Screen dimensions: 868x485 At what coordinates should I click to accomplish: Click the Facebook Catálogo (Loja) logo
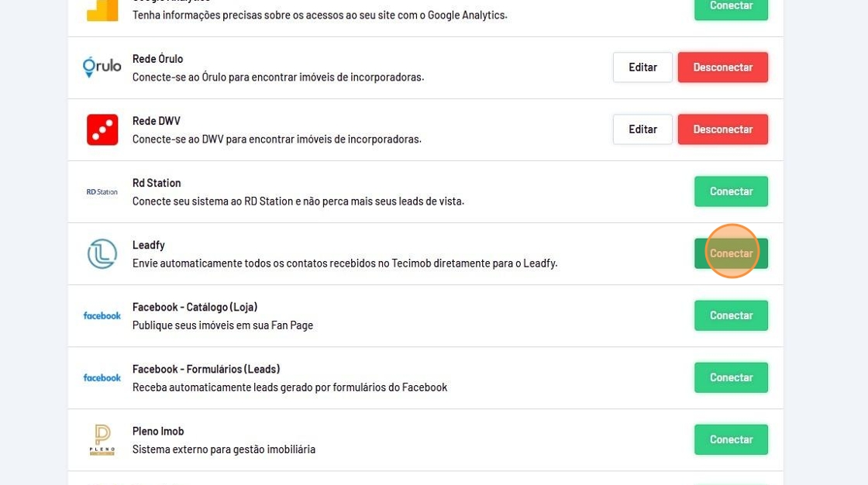102,315
